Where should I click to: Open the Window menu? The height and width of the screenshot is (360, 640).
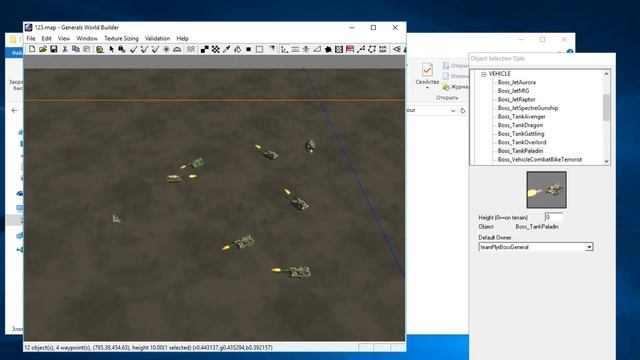point(87,38)
